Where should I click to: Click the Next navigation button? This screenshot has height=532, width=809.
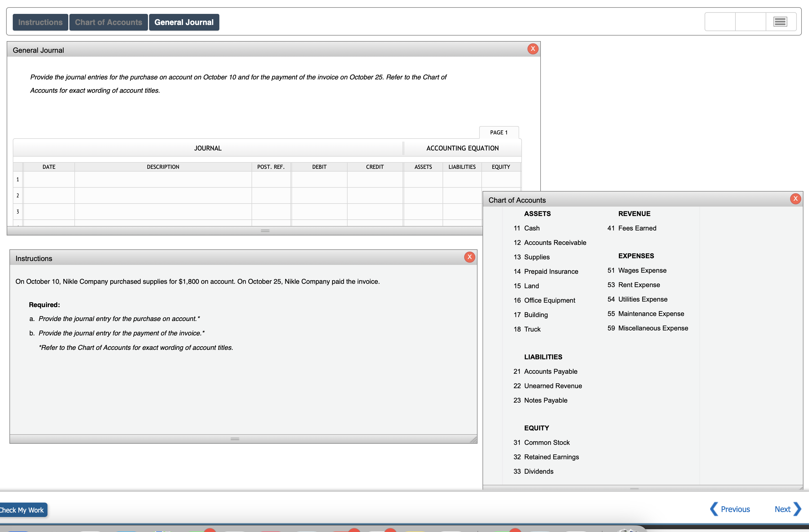(x=787, y=509)
